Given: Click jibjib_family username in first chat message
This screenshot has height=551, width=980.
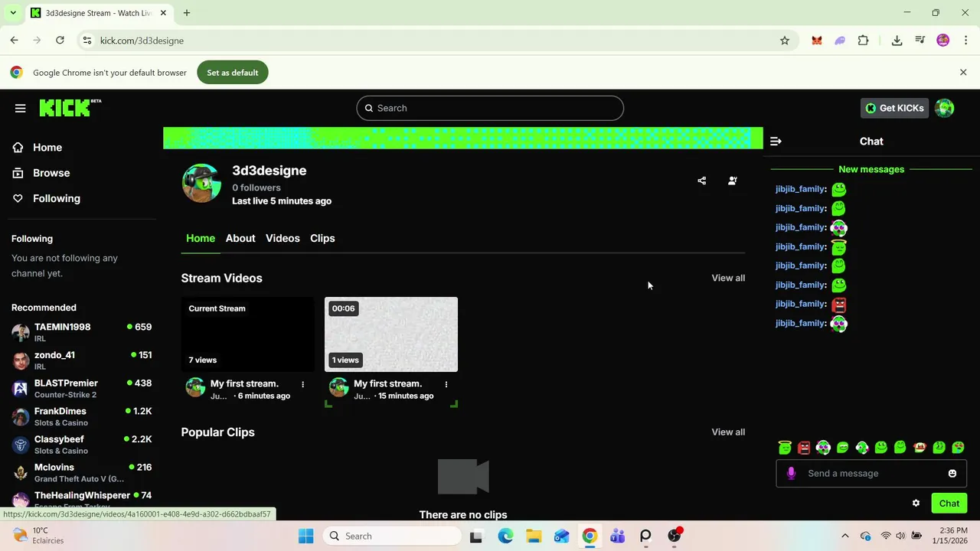Looking at the screenshot, I should [800, 189].
